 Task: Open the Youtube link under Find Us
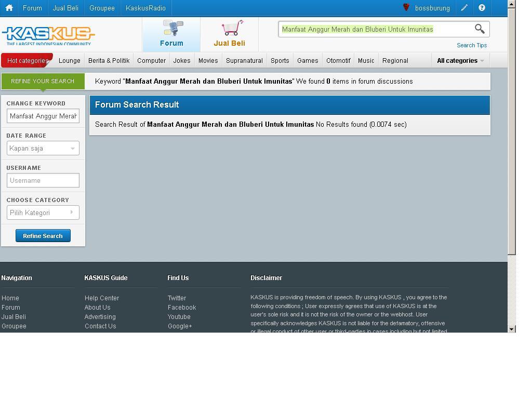click(x=179, y=317)
